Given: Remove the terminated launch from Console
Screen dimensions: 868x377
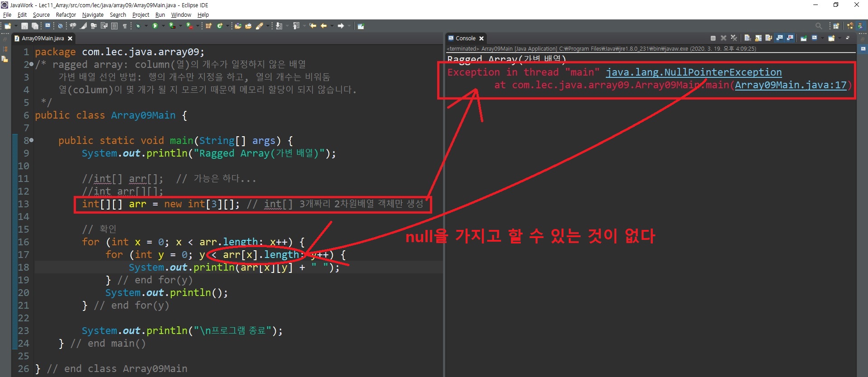Looking at the screenshot, I should [723, 38].
